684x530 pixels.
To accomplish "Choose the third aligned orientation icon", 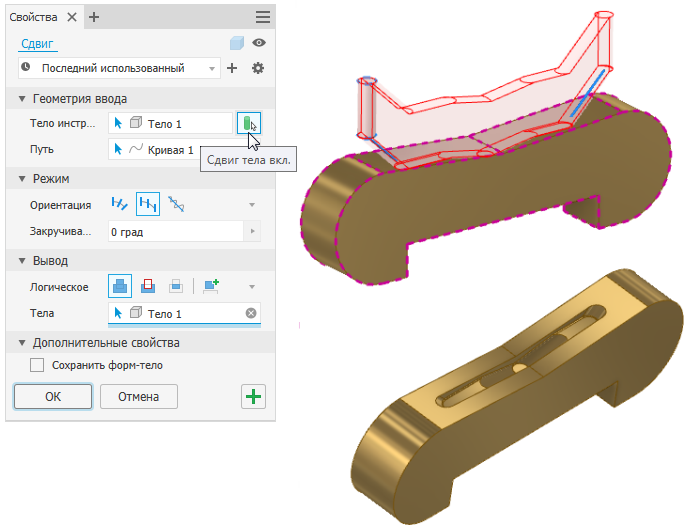I will pyautogui.click(x=176, y=204).
